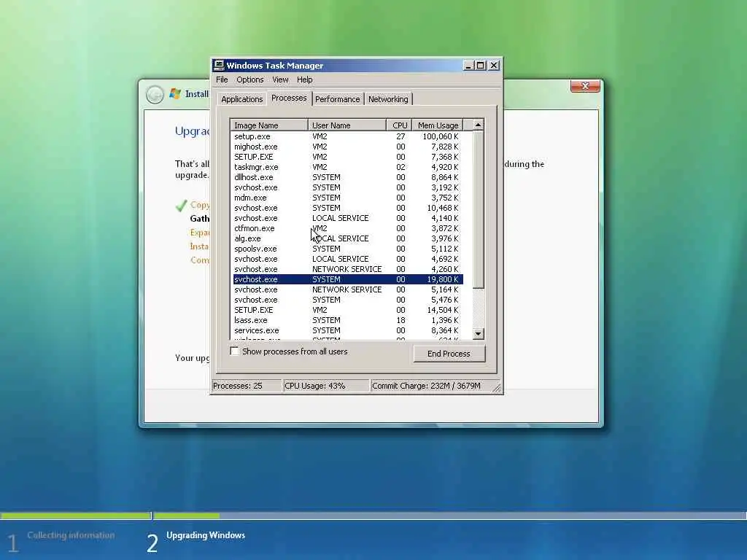
Task: Click the Collecting information progress bar
Action: (76, 516)
